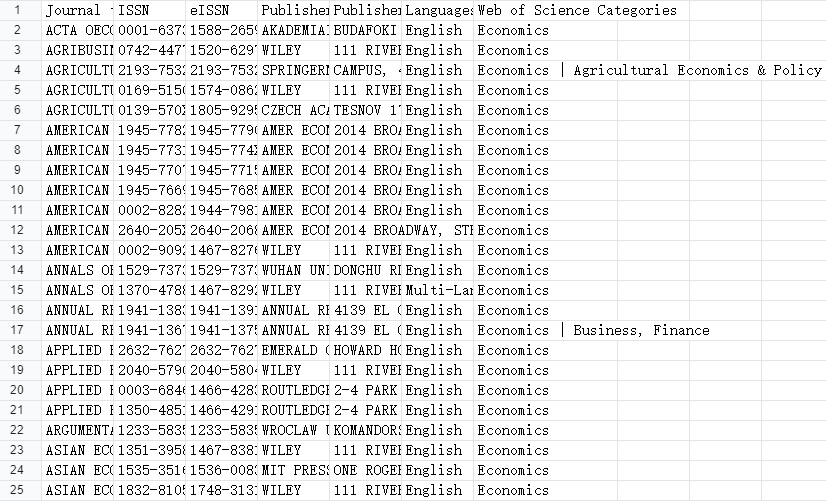
Task: Select ISSN cell '1945-778' in row 7
Action: [x=150, y=130]
